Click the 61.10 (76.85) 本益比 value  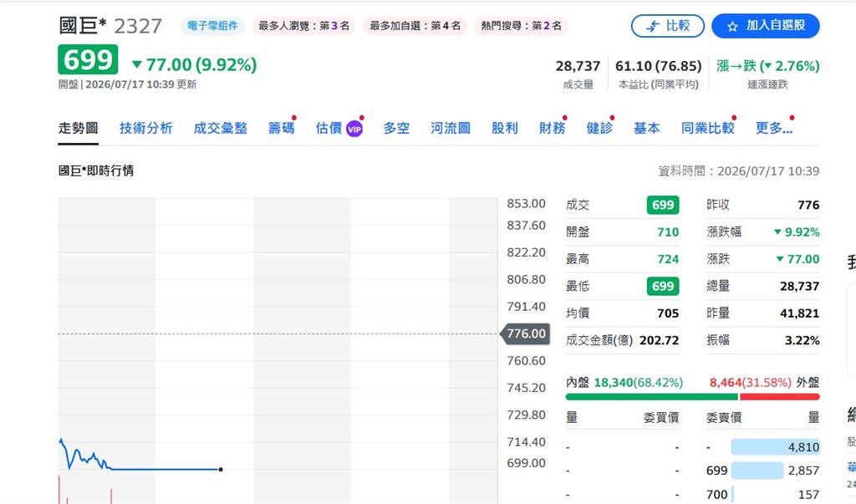click(x=659, y=66)
